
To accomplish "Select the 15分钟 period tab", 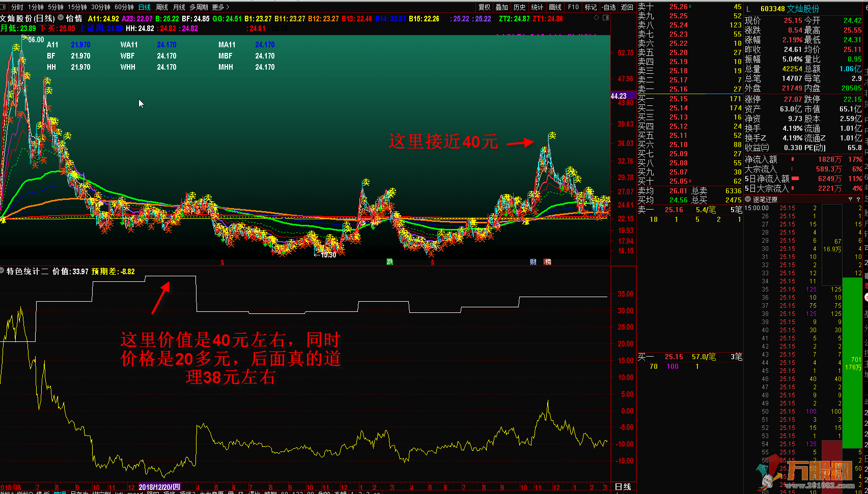I will coord(77,7).
